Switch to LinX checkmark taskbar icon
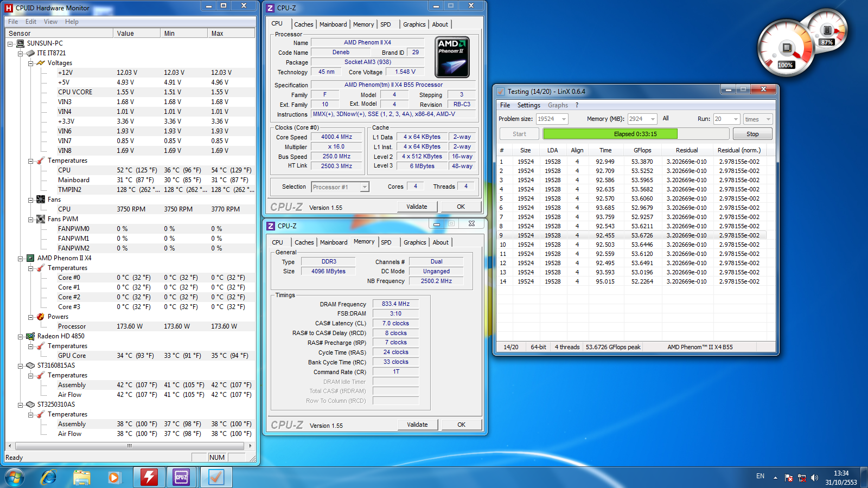The width and height of the screenshot is (868, 488). click(x=216, y=477)
